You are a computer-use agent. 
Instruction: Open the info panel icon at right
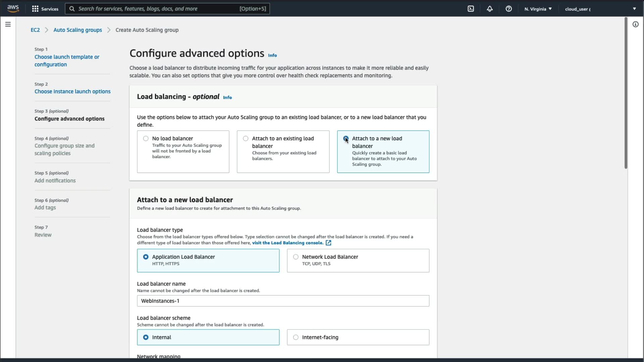[635, 24]
